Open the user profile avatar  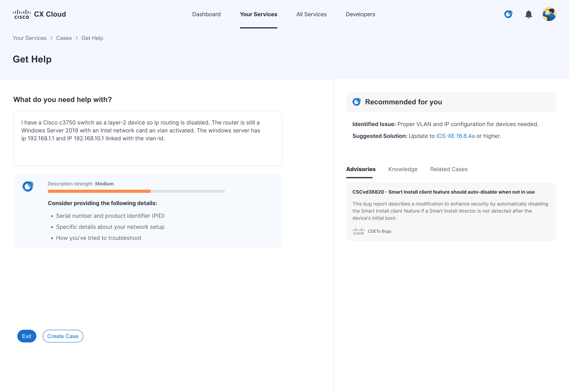pos(549,14)
